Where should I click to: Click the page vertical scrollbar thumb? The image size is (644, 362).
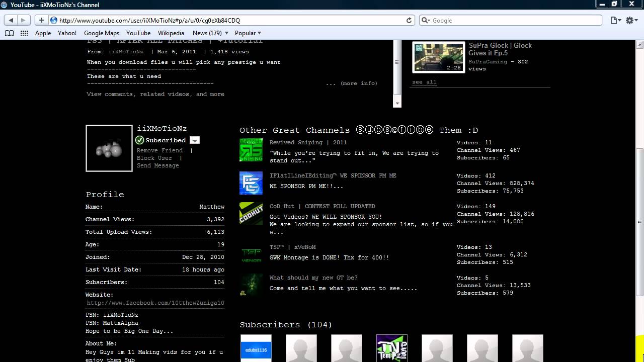pyautogui.click(x=640, y=222)
